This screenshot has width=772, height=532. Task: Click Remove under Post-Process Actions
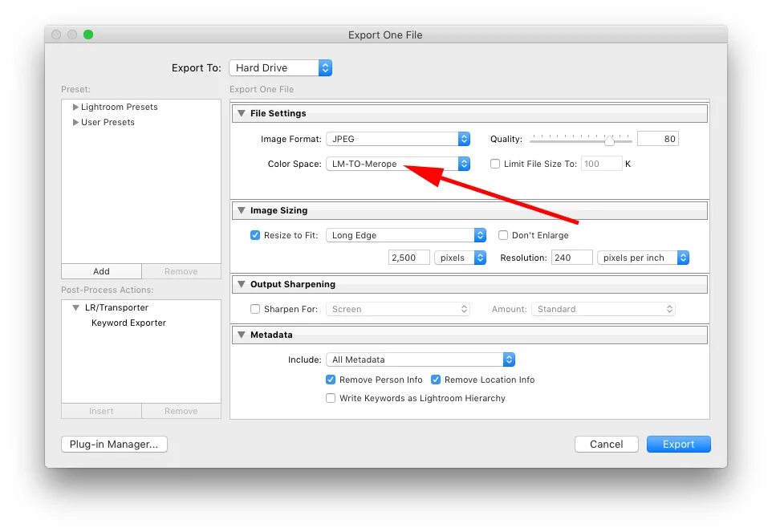181,411
